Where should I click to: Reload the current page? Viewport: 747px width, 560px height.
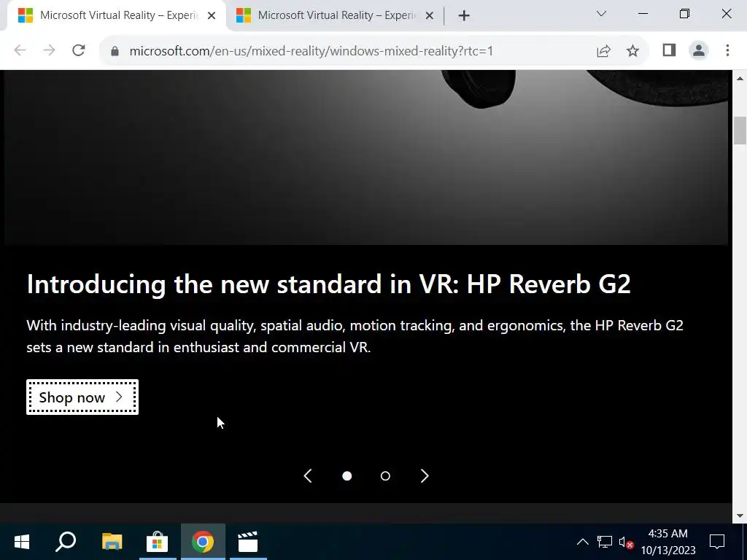pos(79,50)
